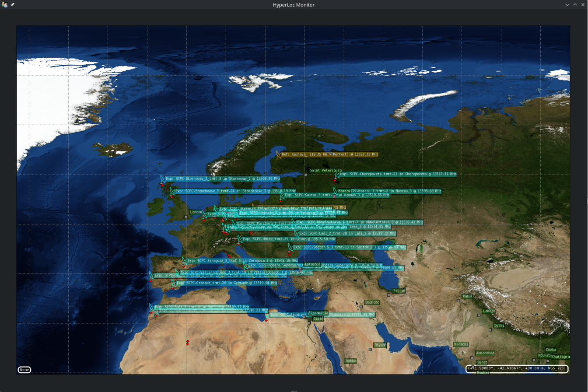The height and width of the screenshot is (392, 588).
Task: Click the Saint Petersburg city square marker
Action: pyautogui.click(x=306, y=175)
